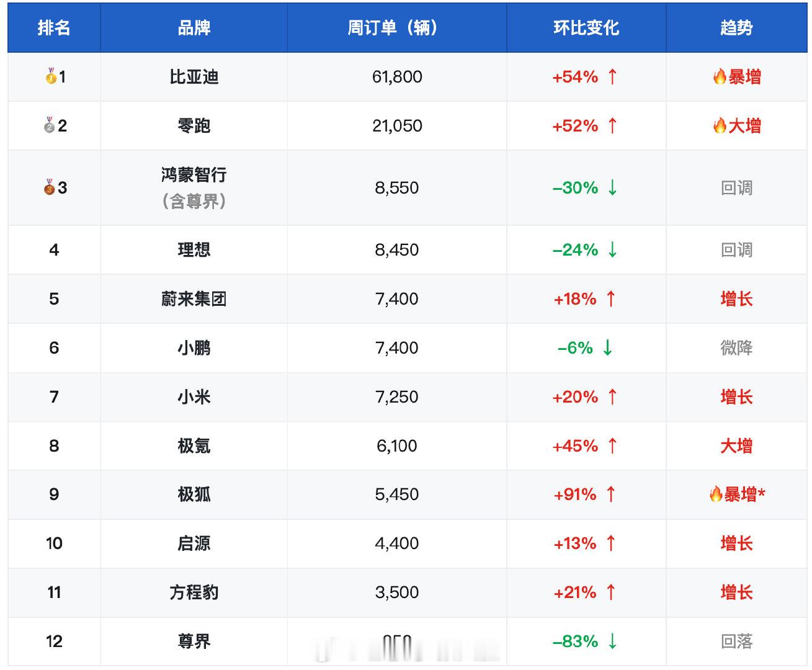Click the green down arrow after –30%
The height and width of the screenshot is (670, 812).
click(x=612, y=187)
